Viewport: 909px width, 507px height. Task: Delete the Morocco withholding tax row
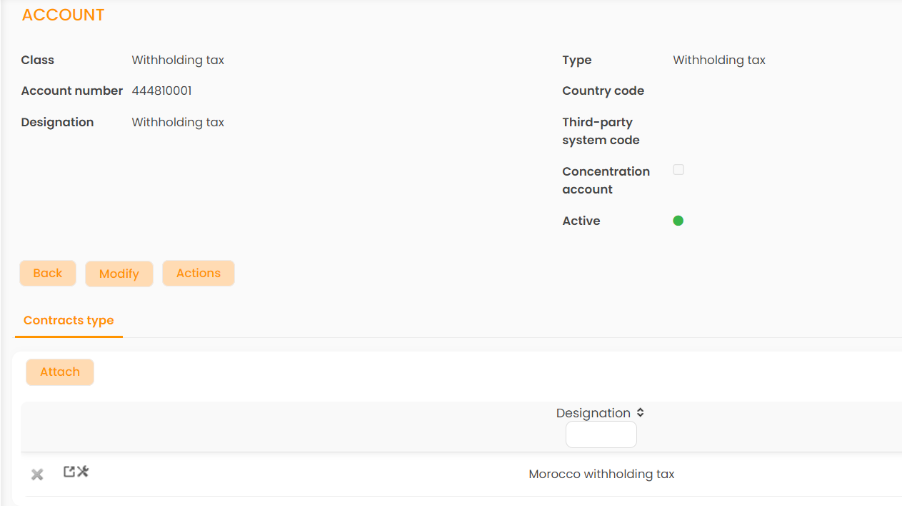(37, 474)
